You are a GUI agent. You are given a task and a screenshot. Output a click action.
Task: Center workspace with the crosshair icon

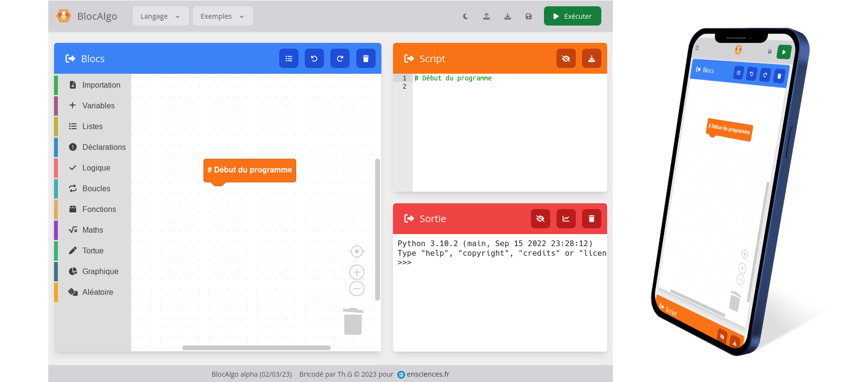click(357, 251)
